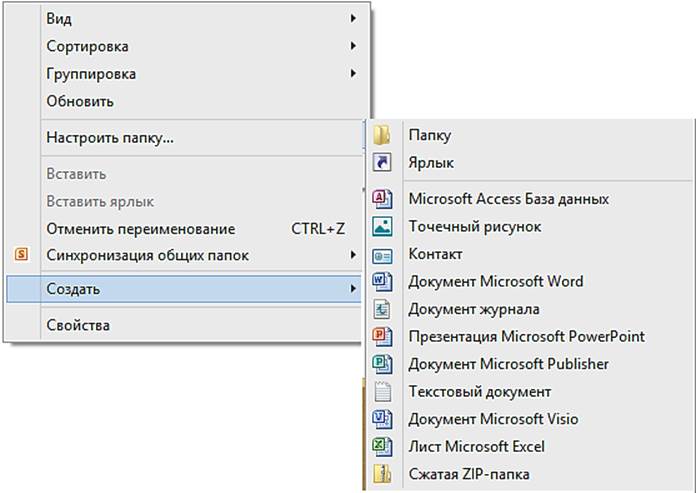Click the compressed ZIP folder icon
696x493 pixels.
coord(382,474)
